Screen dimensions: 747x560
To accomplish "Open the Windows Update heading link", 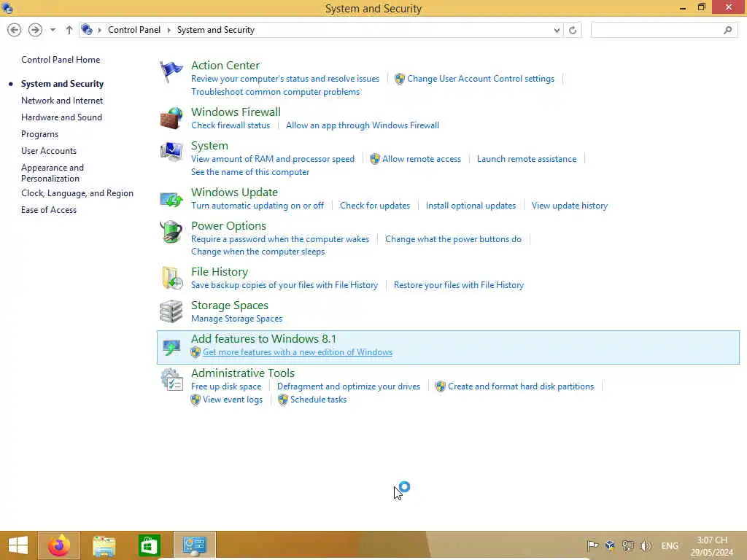I will [x=234, y=192].
